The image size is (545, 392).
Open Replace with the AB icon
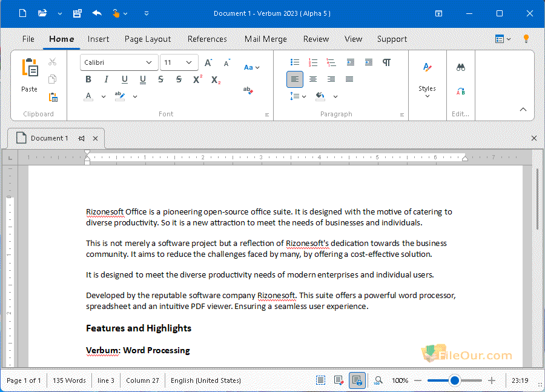click(x=461, y=91)
